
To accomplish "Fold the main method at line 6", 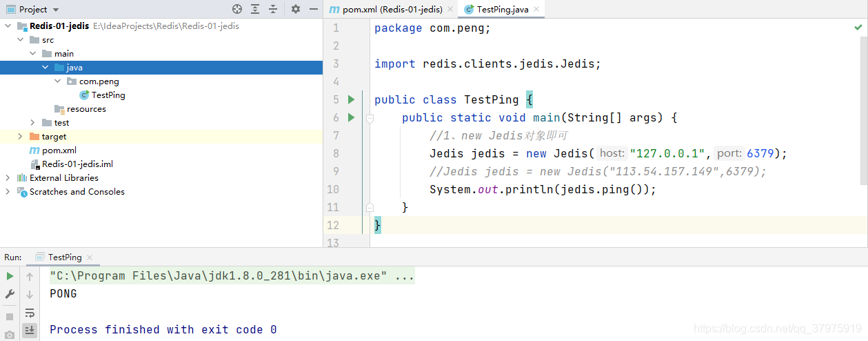I will (370, 118).
